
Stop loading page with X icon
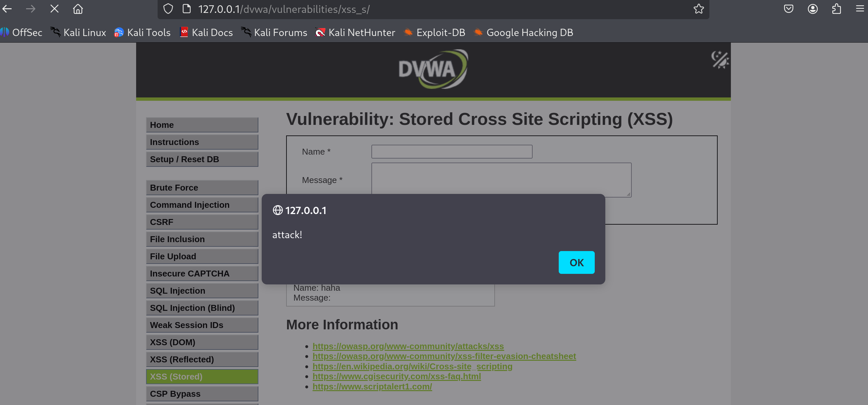pos(54,9)
